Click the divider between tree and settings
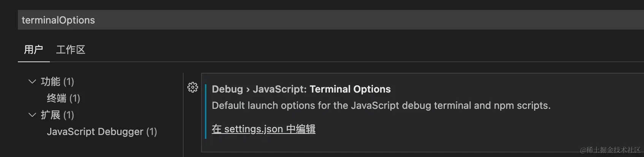This screenshot has height=157, width=644. [183, 115]
